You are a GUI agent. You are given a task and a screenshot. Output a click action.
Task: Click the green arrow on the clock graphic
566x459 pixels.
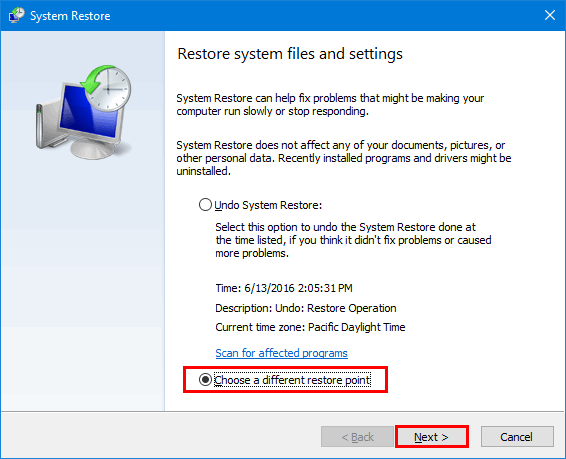click(x=95, y=79)
